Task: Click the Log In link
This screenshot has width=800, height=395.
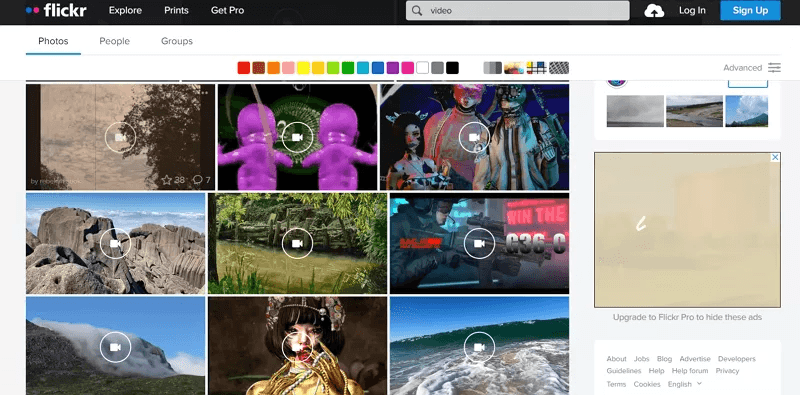Action: [692, 10]
